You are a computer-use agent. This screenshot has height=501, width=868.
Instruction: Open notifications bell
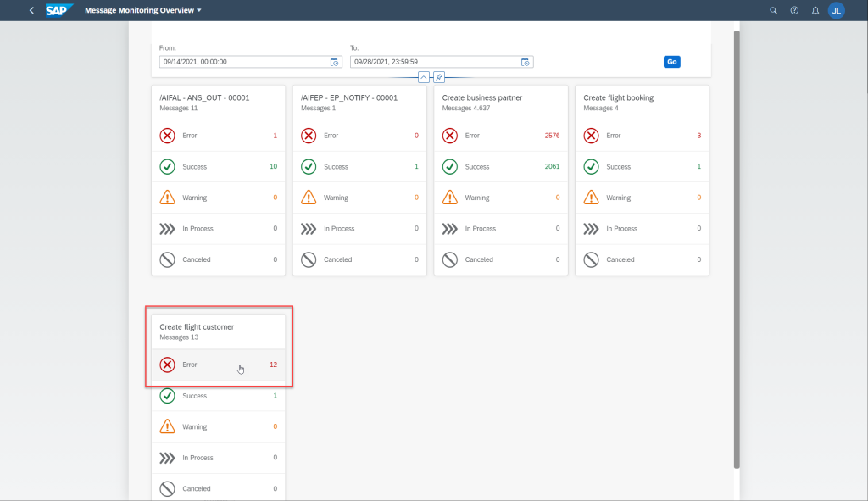[815, 10]
